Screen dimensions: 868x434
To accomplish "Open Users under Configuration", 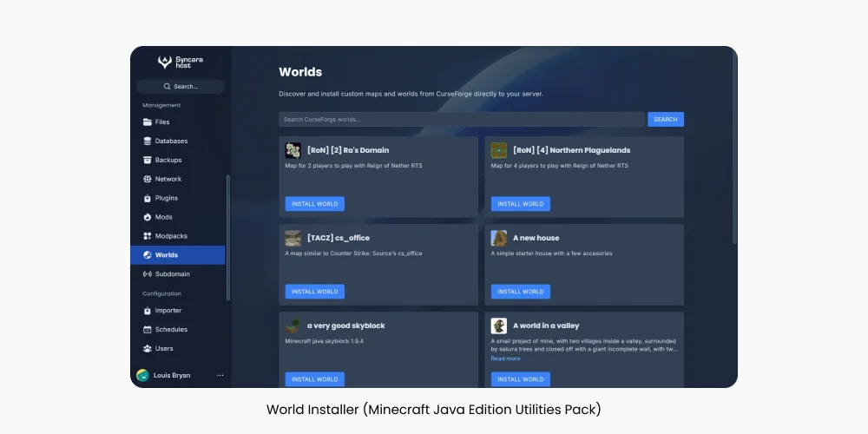I will pos(178,349).
